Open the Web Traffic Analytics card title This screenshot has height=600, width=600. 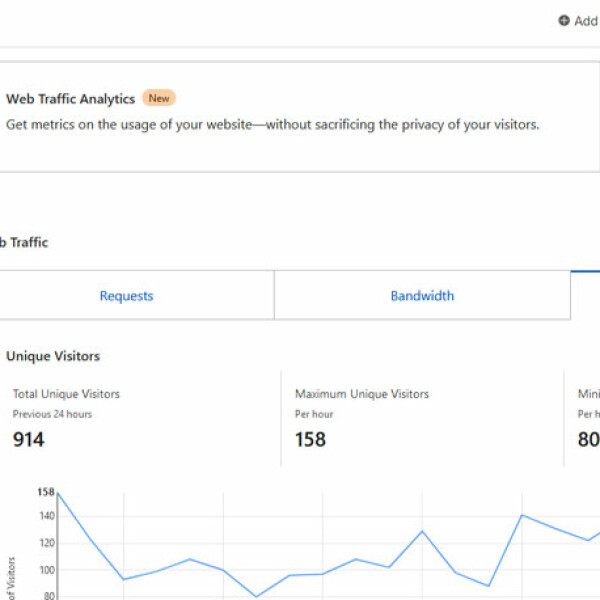[x=70, y=99]
